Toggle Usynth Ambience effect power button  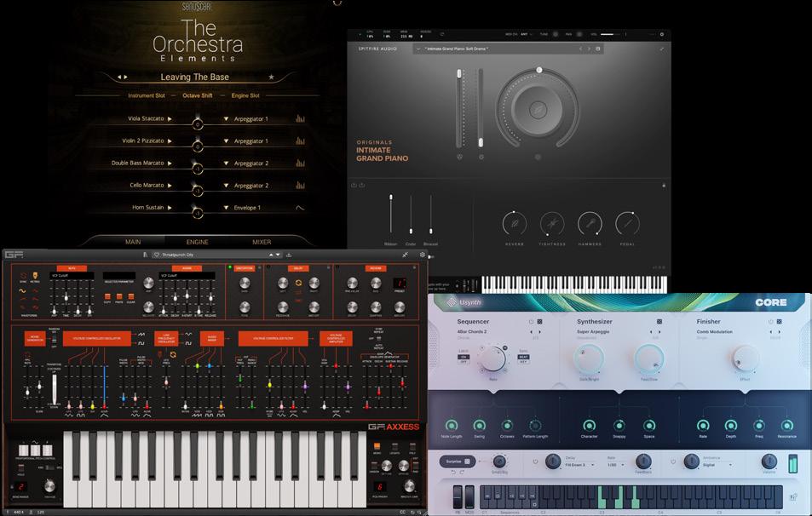click(673, 462)
